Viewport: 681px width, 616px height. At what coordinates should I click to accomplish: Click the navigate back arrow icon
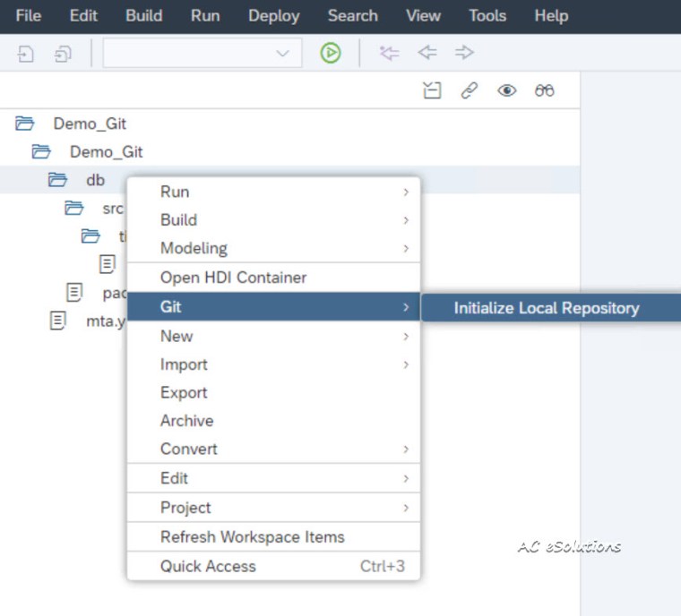tap(427, 54)
